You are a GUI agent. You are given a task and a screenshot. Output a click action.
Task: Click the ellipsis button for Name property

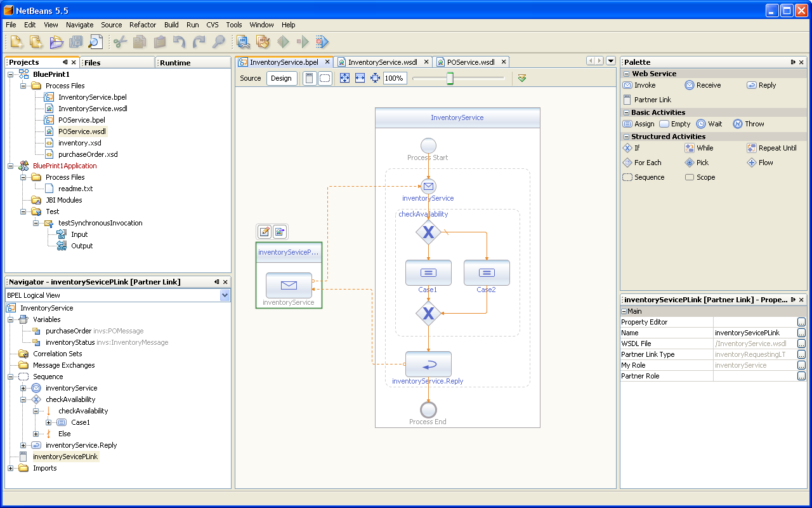[x=801, y=333]
